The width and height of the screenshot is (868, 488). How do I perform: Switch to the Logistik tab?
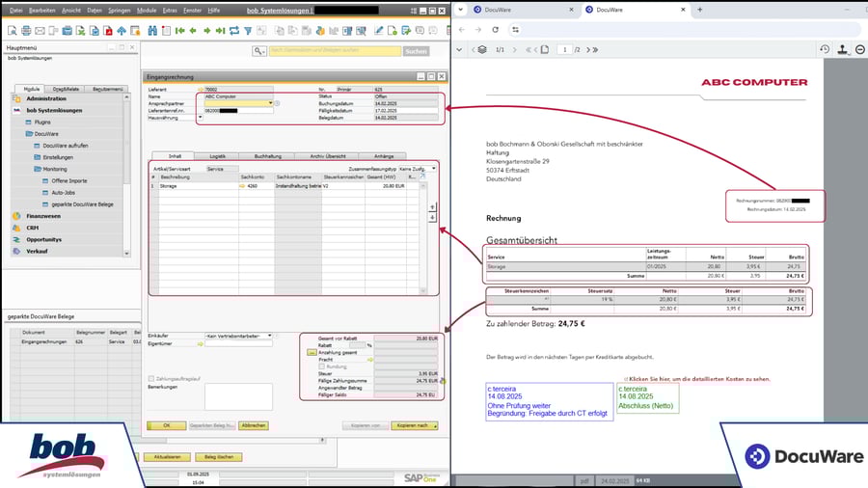click(218, 156)
